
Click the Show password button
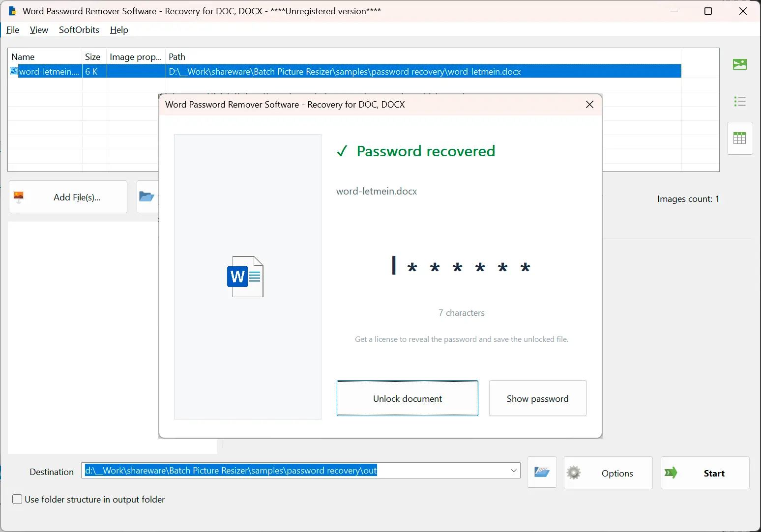point(537,398)
